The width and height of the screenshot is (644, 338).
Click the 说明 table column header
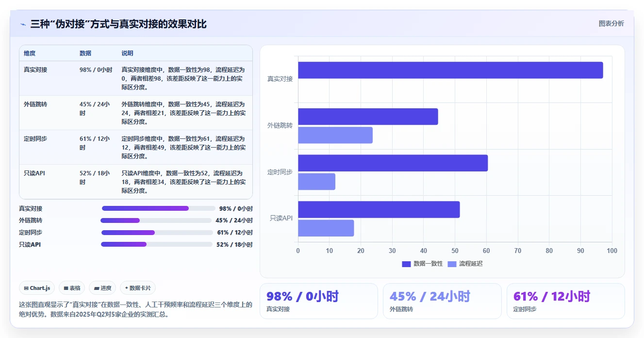click(127, 53)
